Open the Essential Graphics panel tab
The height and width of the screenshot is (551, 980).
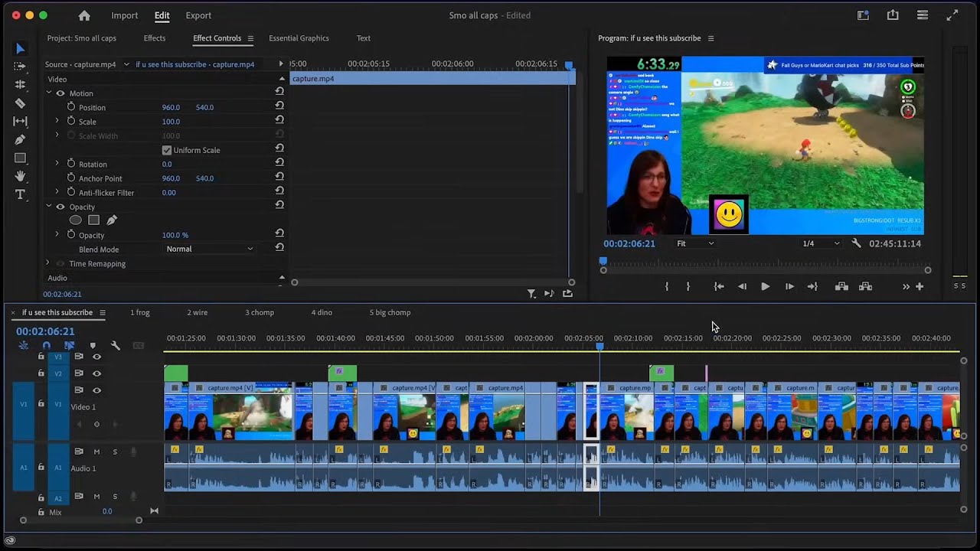pyautogui.click(x=299, y=38)
